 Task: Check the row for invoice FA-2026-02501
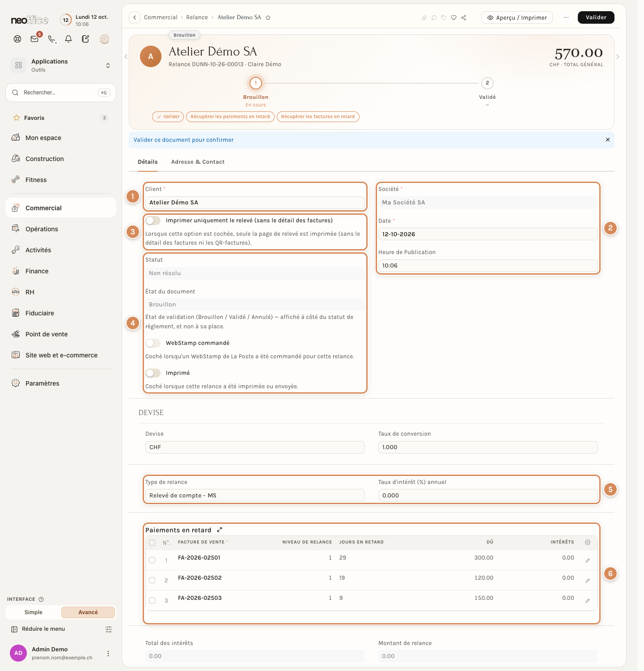click(152, 560)
